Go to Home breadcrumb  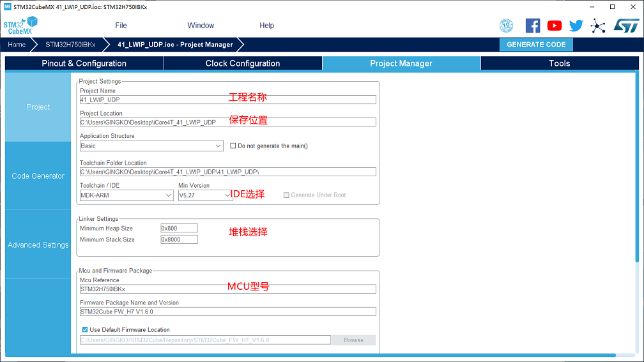pos(17,45)
